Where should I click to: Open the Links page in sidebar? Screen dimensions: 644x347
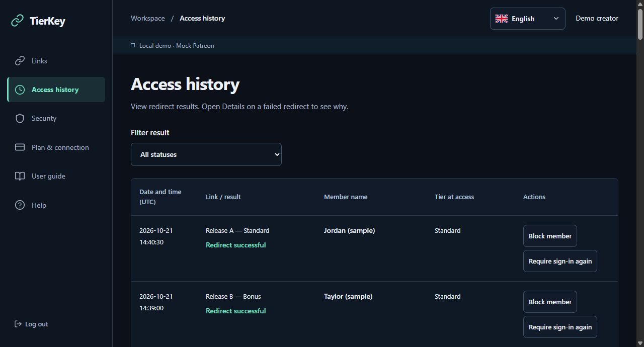tap(56, 61)
